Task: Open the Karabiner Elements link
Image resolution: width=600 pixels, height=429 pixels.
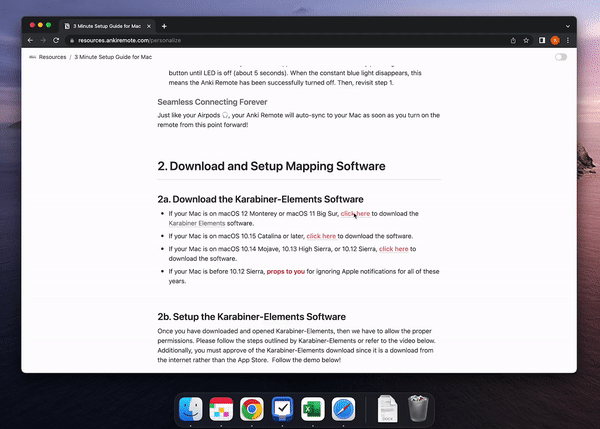Action: point(197,223)
